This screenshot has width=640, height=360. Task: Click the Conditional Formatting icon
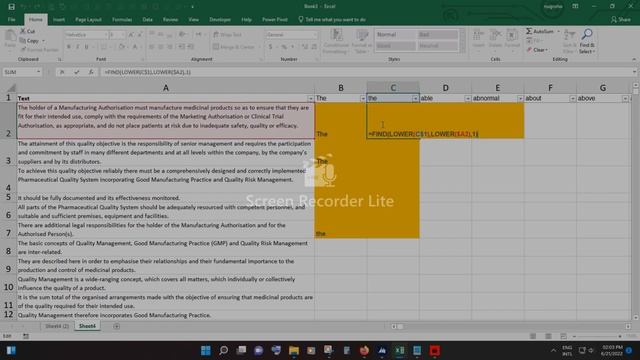coord(336,36)
